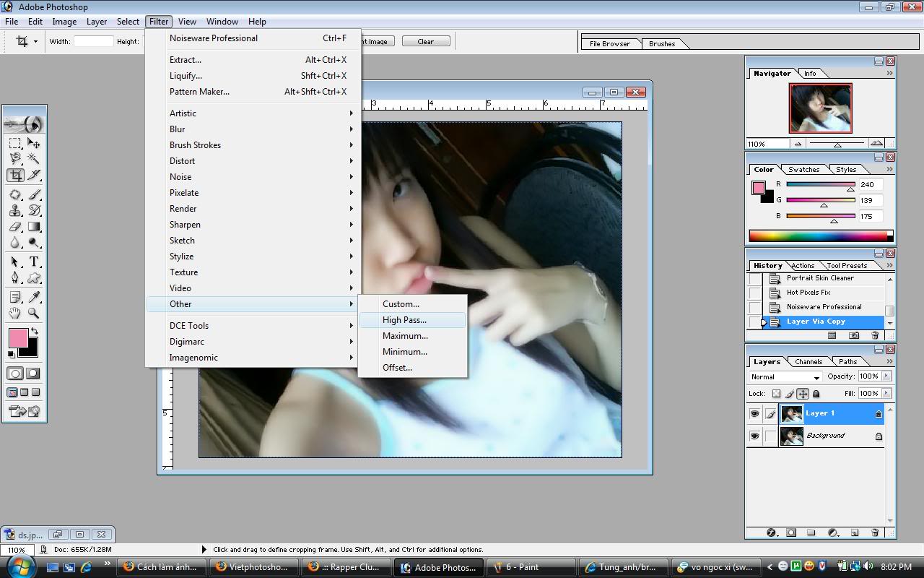Select the Clone Stamp tool
The image size is (924, 578).
tap(15, 210)
